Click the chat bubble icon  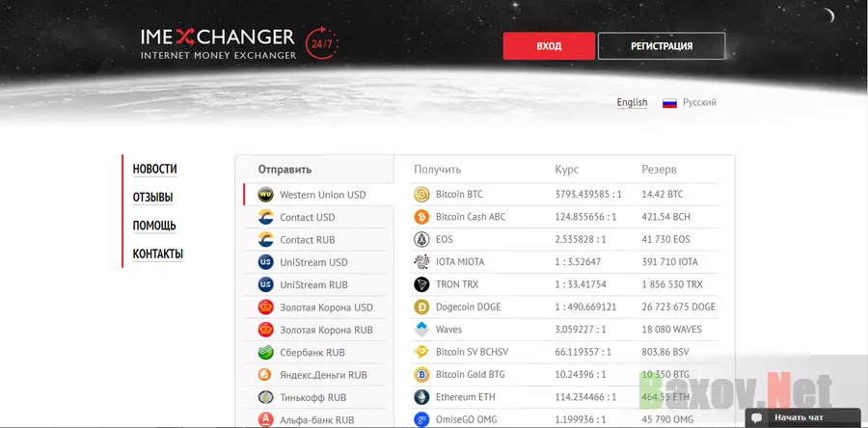point(757,418)
